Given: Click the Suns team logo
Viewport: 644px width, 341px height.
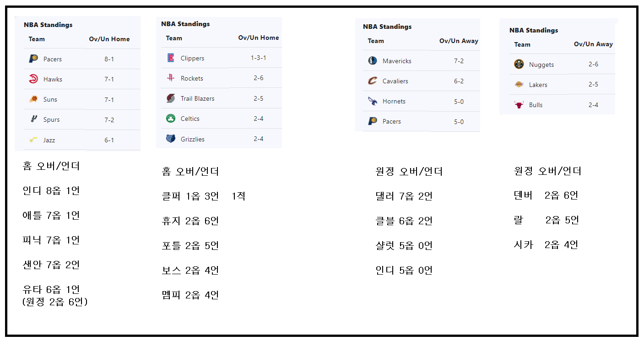Looking at the screenshot, I should coord(33,99).
